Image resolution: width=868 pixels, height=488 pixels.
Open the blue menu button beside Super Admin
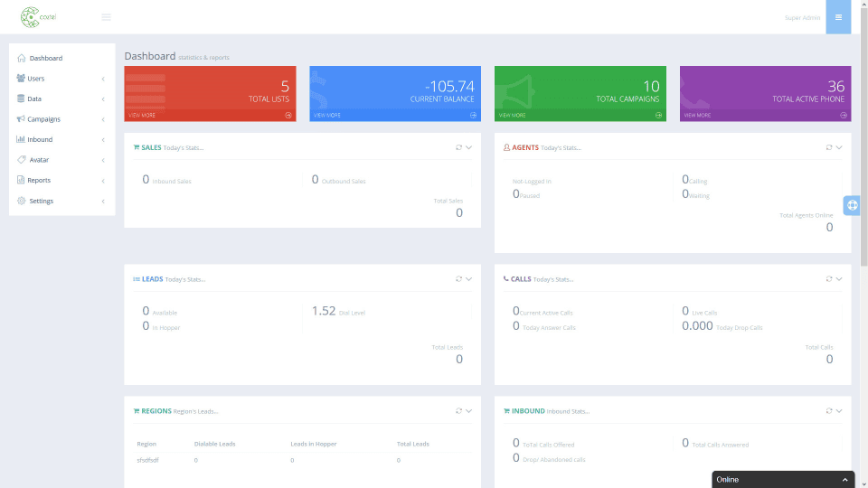click(x=838, y=17)
